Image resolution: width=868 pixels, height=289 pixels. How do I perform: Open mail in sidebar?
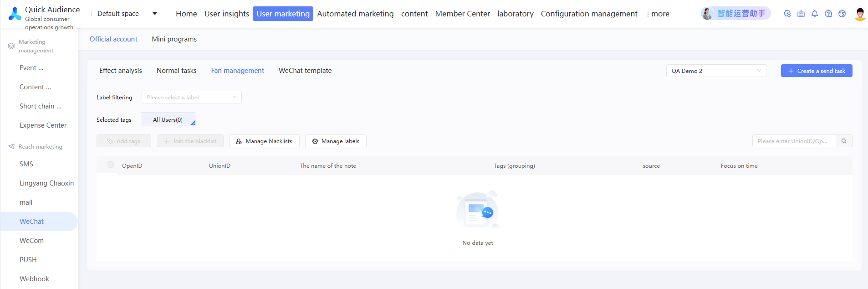click(26, 202)
